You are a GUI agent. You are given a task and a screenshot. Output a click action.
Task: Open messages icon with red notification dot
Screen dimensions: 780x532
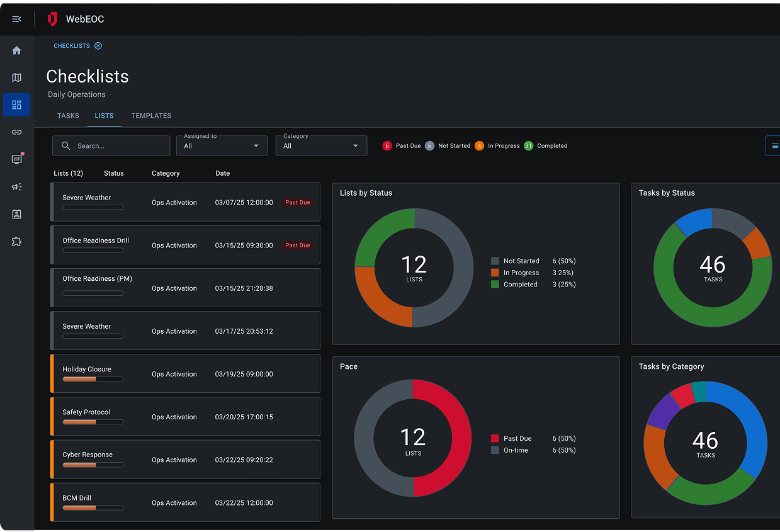coord(16,159)
